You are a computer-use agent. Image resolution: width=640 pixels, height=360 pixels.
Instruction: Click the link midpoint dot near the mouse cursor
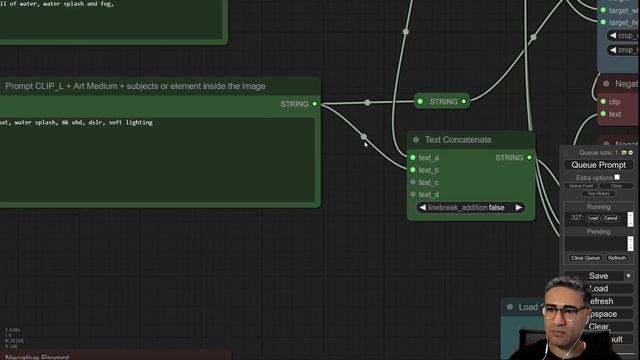[364, 137]
